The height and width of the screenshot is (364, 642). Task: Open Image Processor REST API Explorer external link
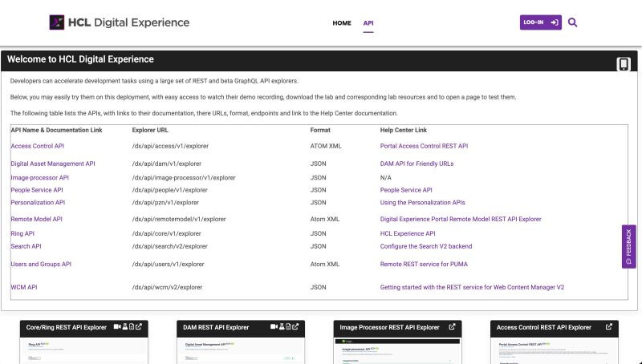click(452, 327)
